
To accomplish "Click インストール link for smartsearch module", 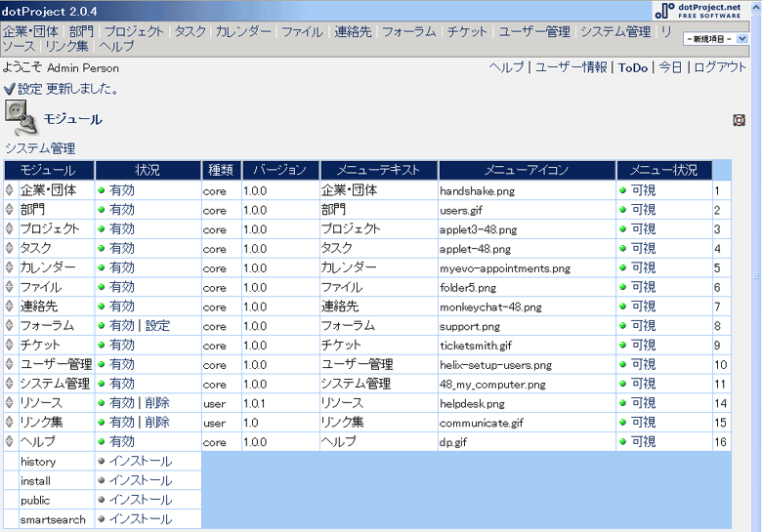I will click(x=141, y=519).
